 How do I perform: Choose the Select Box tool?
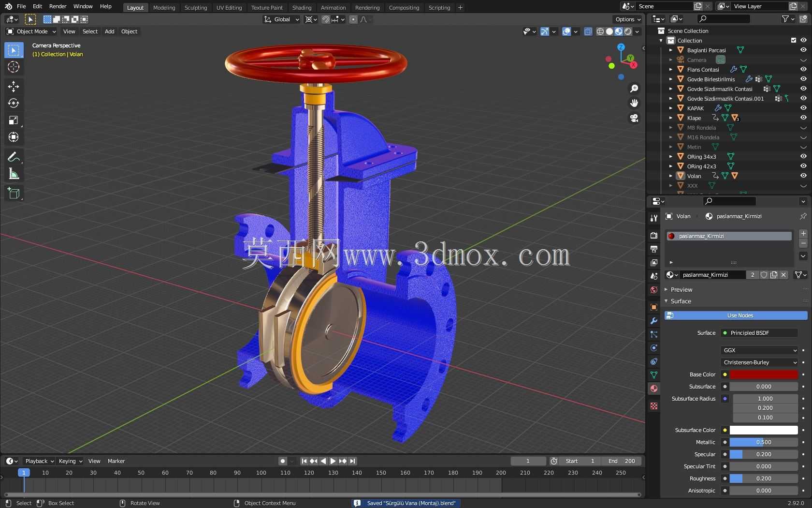tap(14, 50)
